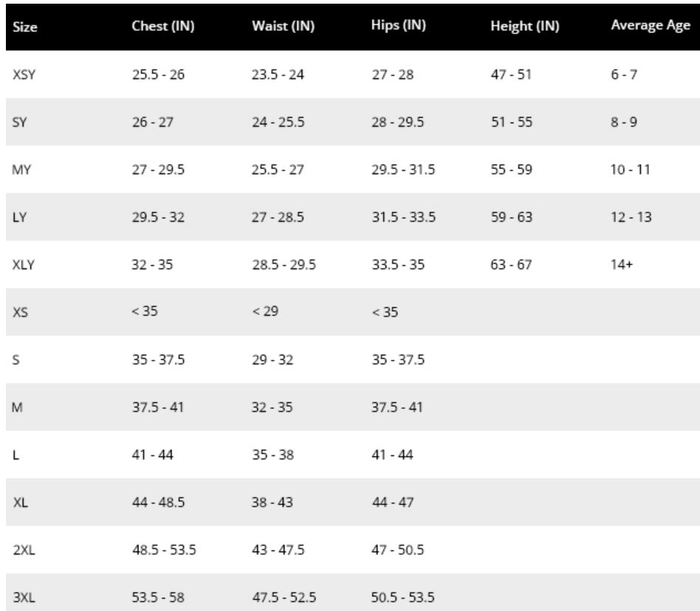
Task: Click the 2XL hips value 47 - 50.5
Action: (398, 549)
